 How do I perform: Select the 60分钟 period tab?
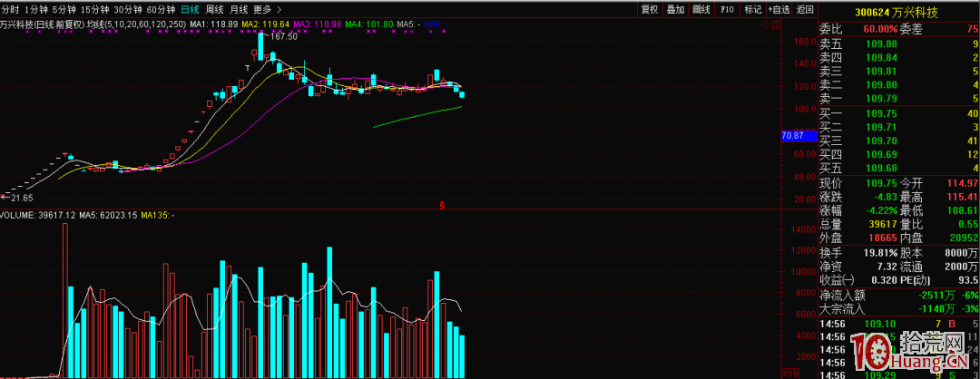pos(162,9)
